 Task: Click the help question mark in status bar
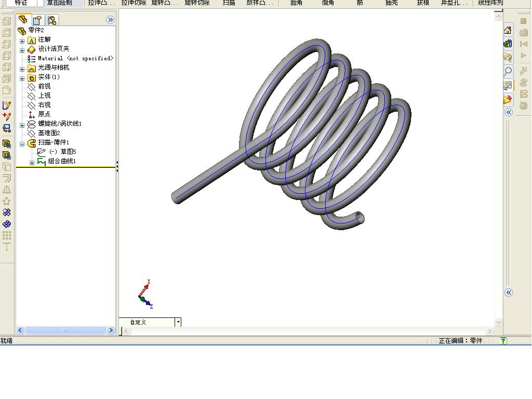(503, 341)
